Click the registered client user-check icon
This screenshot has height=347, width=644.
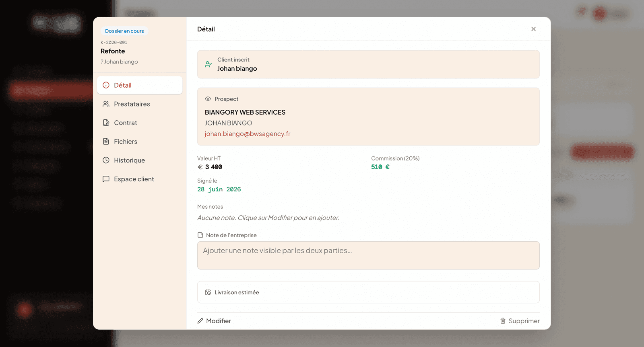pyautogui.click(x=208, y=64)
